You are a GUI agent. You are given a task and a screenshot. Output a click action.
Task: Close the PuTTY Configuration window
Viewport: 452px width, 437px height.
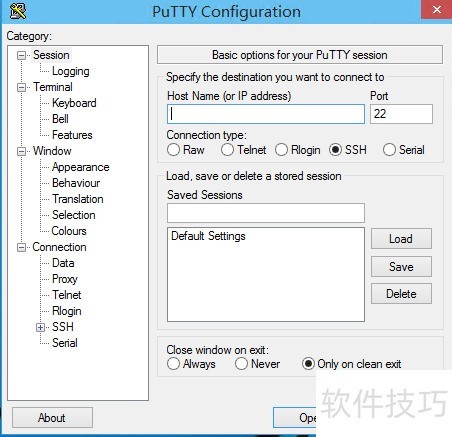pyautogui.click(x=436, y=10)
